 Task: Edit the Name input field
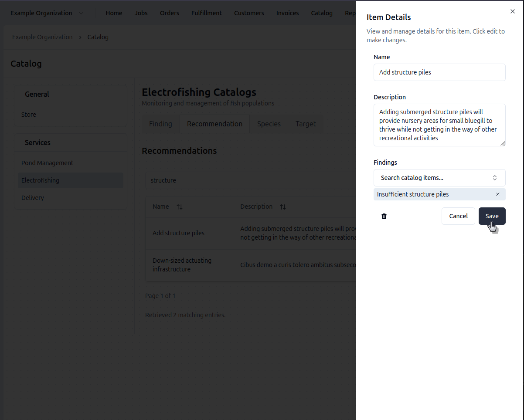[x=439, y=72]
